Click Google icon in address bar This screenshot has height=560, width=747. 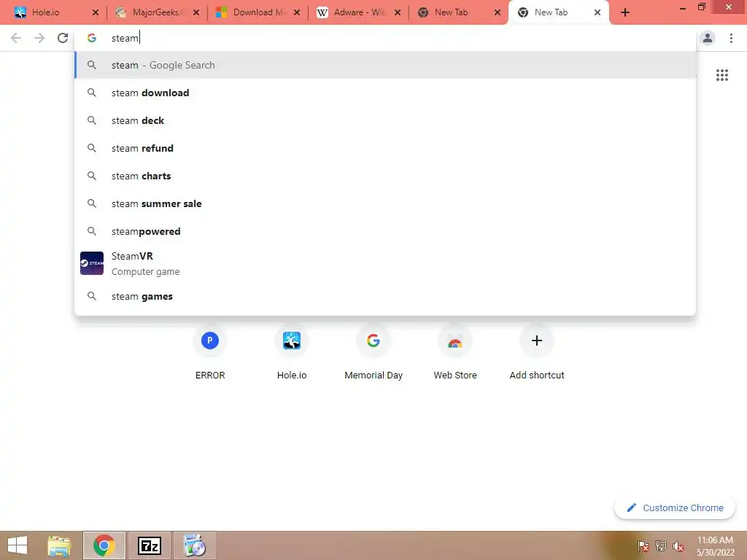tap(92, 38)
